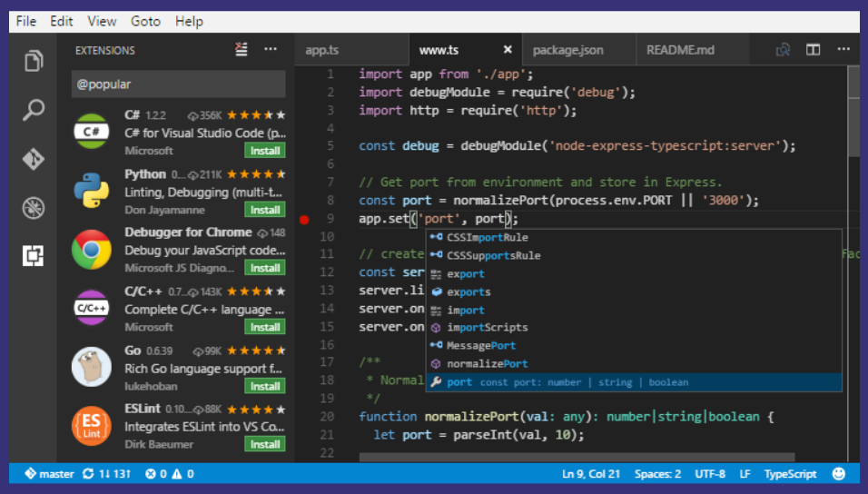The image size is (868, 494).
Task: Choose the exports suggestion
Action: [634, 291]
